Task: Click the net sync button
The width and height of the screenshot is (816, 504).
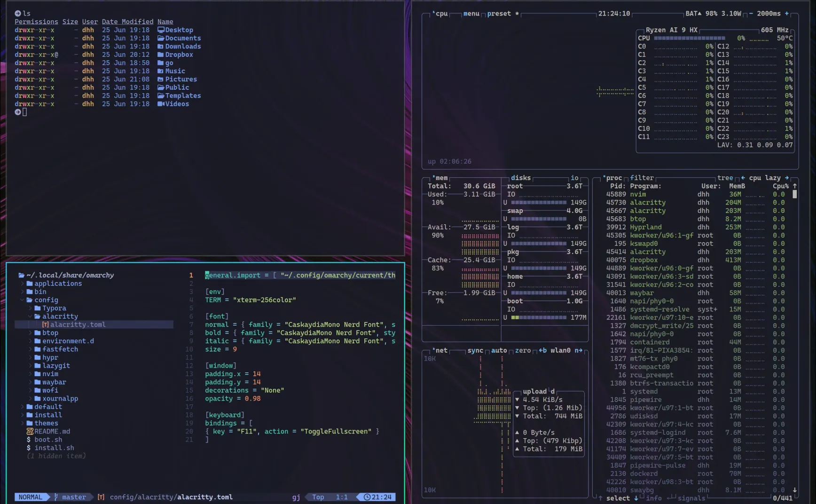Action: [x=475, y=350]
